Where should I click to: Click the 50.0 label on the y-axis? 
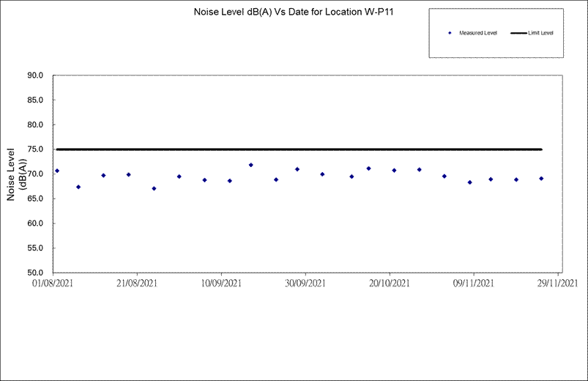36,273
